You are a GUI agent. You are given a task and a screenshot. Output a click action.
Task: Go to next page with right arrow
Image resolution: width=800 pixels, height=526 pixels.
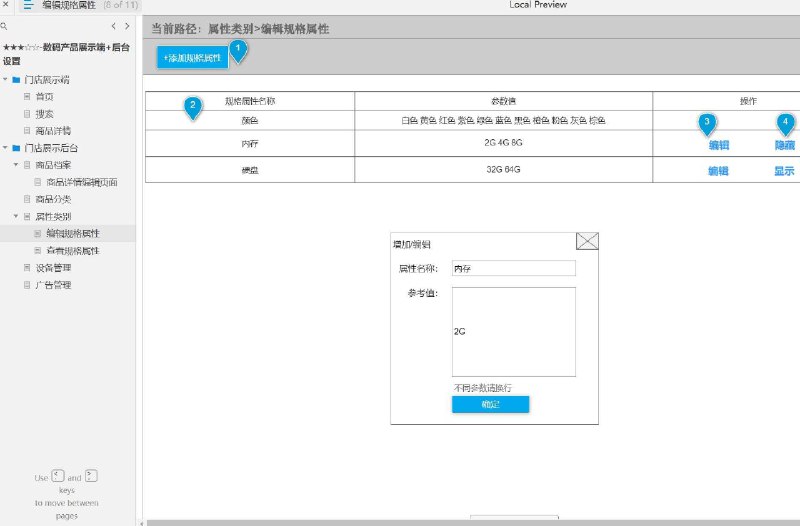pos(127,26)
